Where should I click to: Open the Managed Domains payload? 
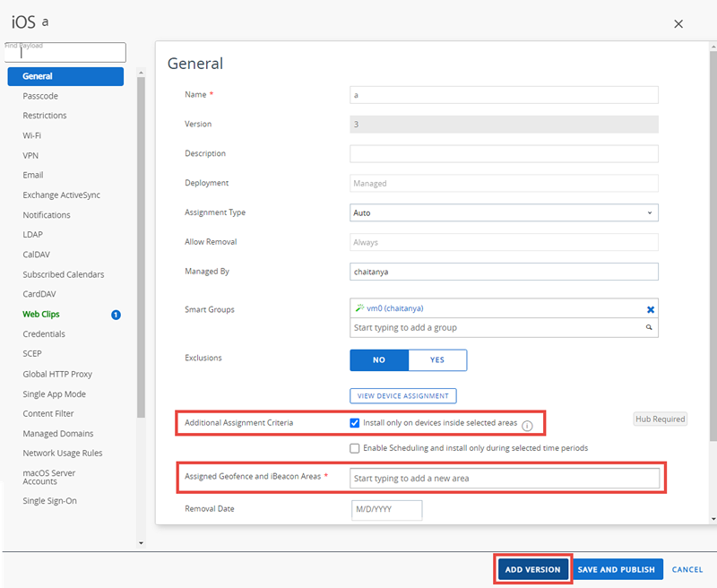pos(58,434)
